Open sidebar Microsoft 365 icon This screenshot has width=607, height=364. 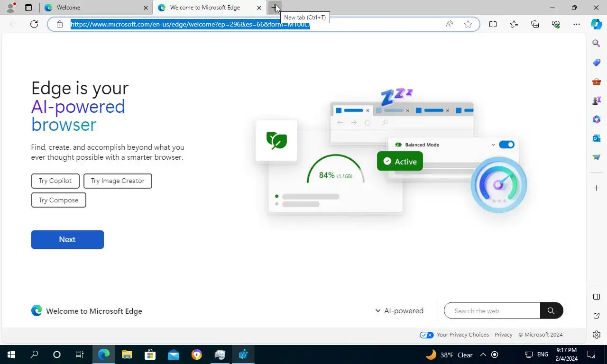click(597, 119)
